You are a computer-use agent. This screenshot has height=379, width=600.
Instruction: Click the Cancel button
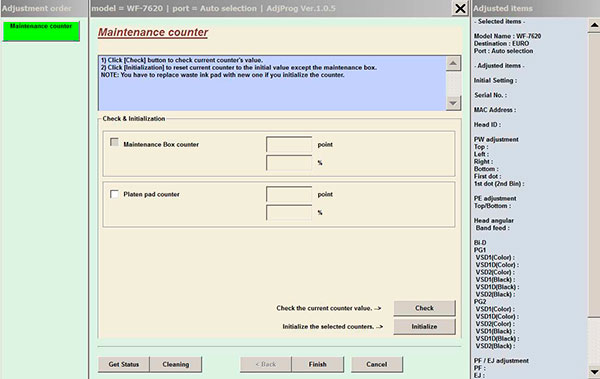click(377, 364)
